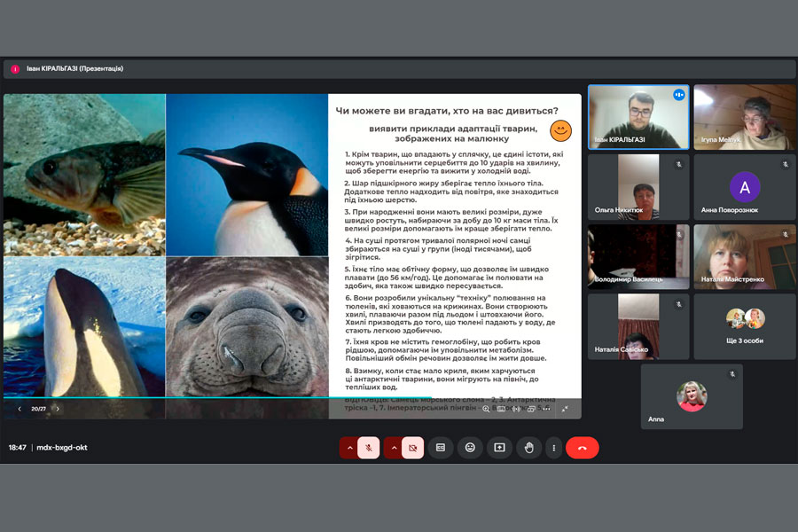This screenshot has height=532, width=798.
Task: Expand video settings arrow beside camera
Action: click(x=393, y=448)
